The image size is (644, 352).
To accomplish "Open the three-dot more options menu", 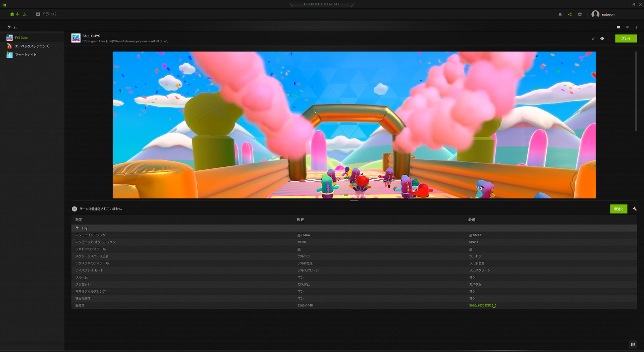I will (636, 27).
